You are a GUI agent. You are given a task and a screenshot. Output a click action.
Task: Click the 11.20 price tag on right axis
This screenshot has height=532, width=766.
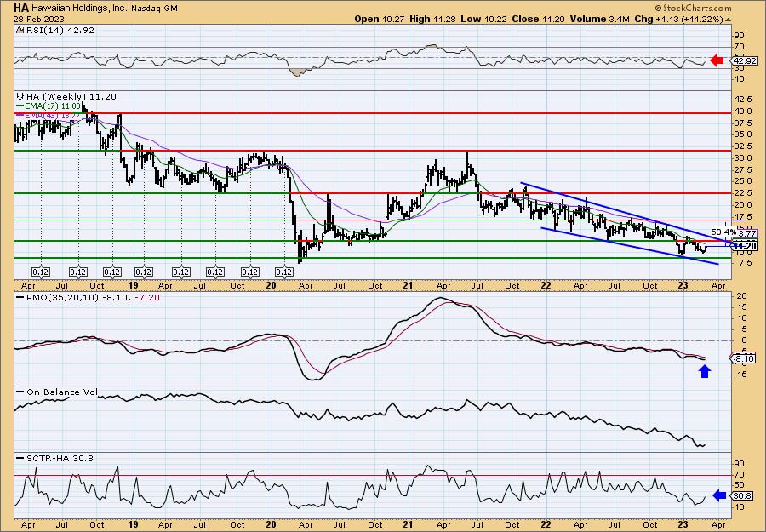(746, 246)
